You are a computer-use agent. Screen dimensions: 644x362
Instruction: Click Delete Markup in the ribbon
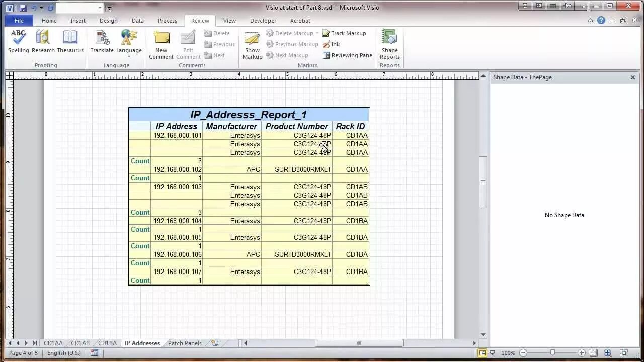pyautogui.click(x=290, y=33)
